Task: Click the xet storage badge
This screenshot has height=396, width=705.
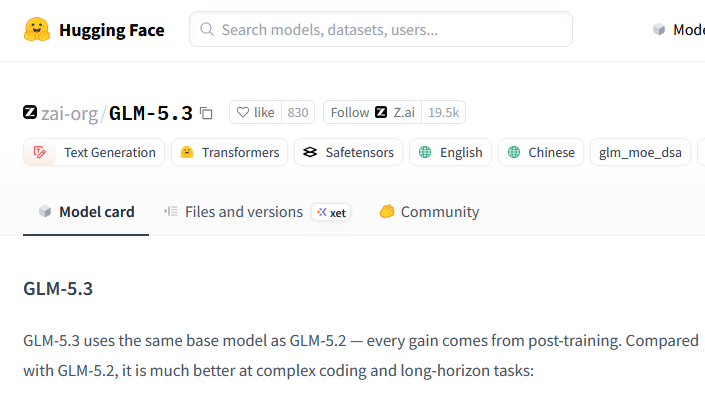Action: coord(331,212)
